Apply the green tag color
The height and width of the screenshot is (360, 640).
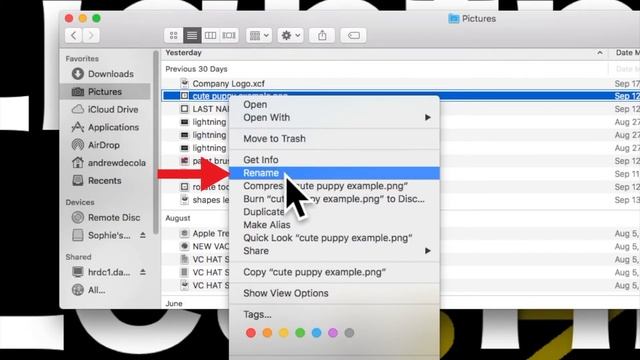click(x=300, y=333)
